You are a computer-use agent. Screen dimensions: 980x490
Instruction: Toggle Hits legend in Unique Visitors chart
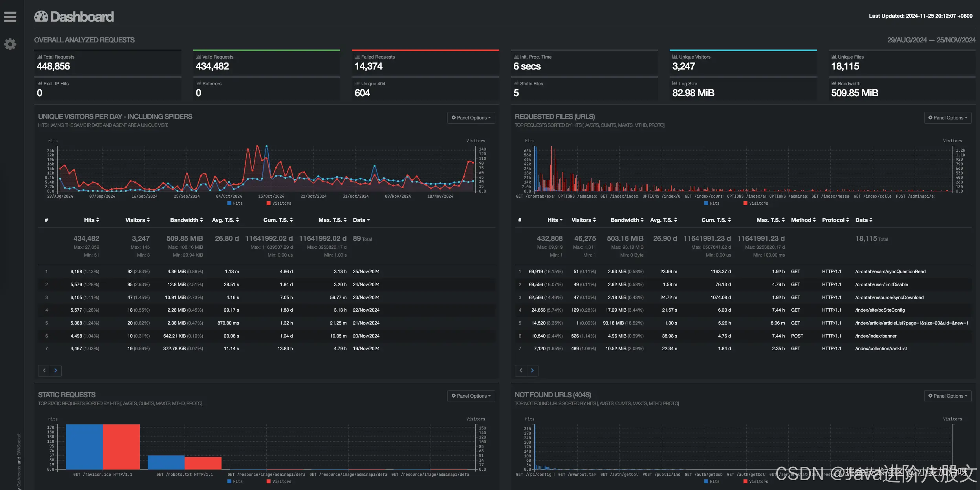click(x=235, y=203)
